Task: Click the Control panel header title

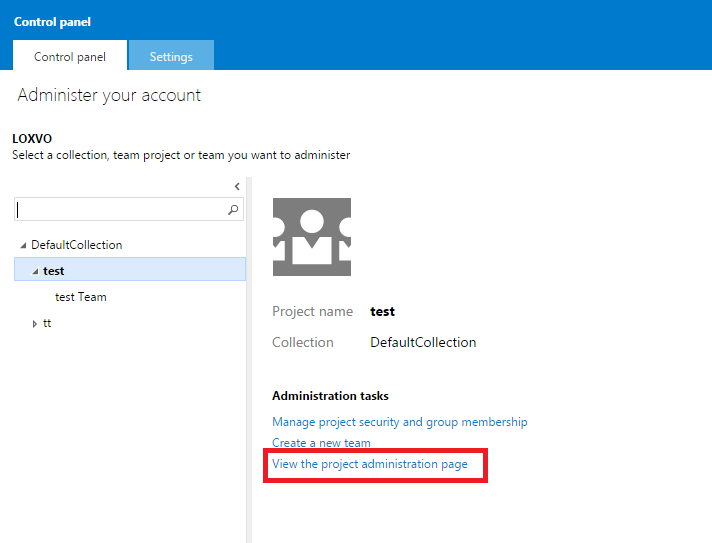Action: point(52,21)
